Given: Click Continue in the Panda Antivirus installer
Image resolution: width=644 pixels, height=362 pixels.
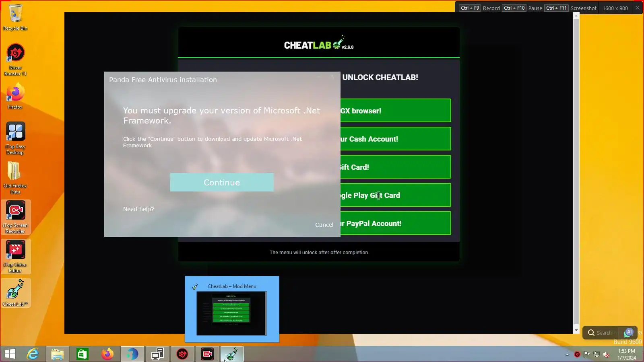Looking at the screenshot, I should pyautogui.click(x=222, y=182).
